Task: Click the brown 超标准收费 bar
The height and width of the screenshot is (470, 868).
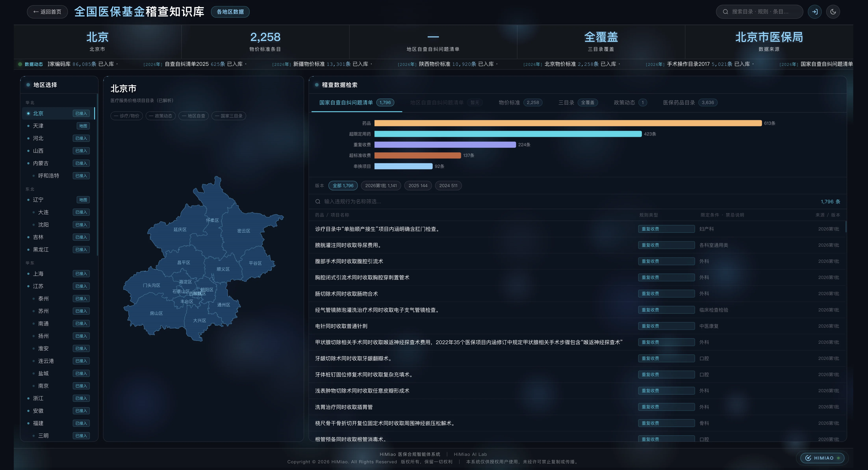Action: coord(417,155)
